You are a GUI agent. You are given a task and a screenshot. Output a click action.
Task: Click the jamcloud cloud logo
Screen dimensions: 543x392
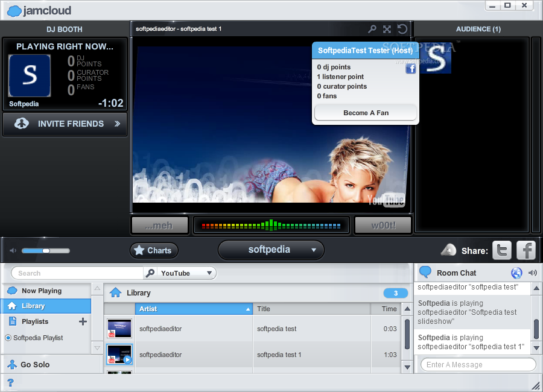pos(14,11)
